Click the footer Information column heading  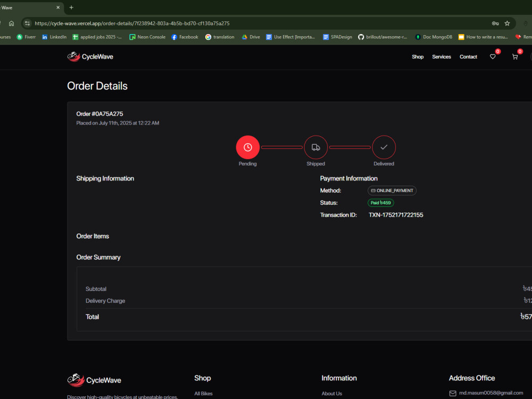pos(339,378)
